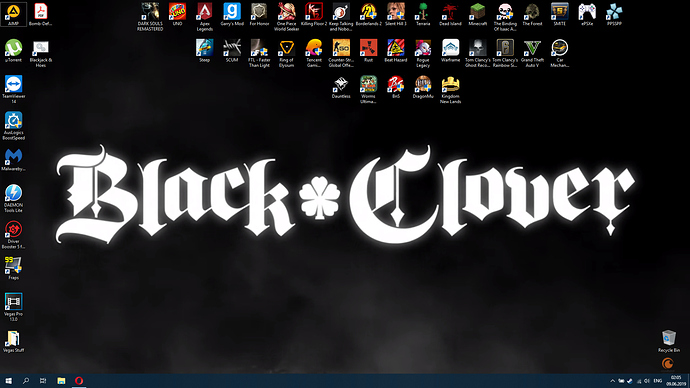This screenshot has height=388, width=690.
Task: Launch Rust
Action: (368, 50)
